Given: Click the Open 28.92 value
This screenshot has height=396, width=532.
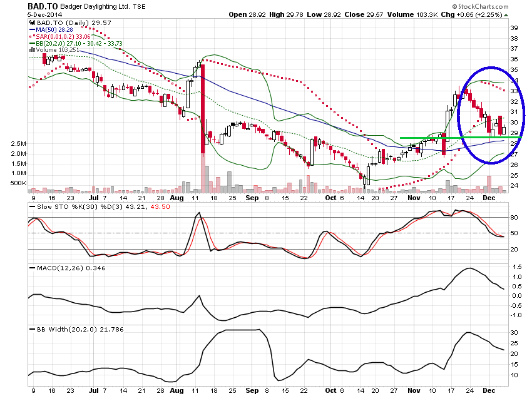Looking at the screenshot, I should click(x=247, y=14).
